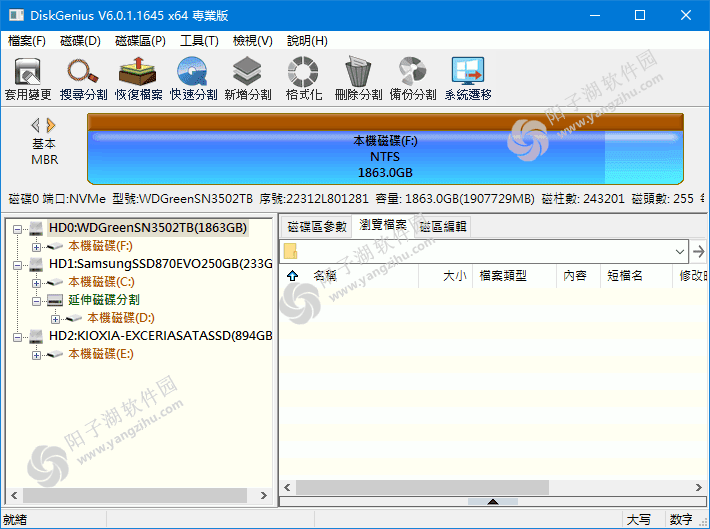
Task: Go to previous disk with left arrow
Action: (x=36, y=125)
